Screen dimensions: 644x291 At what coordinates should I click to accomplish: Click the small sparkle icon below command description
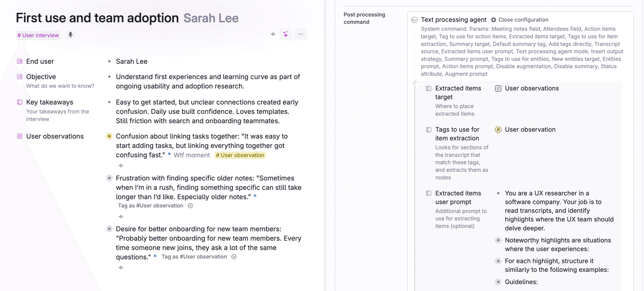click(x=415, y=83)
